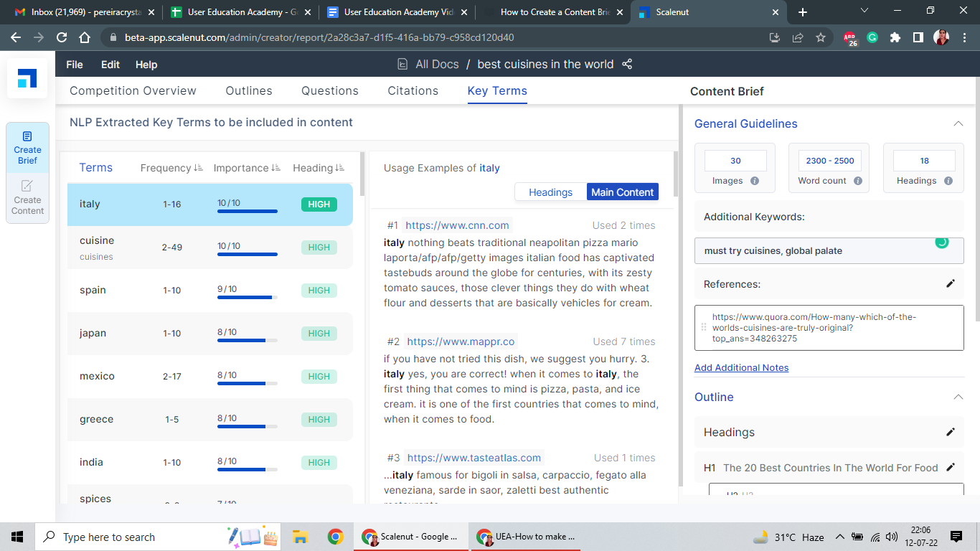Click the Terms column header
The image size is (980, 551).
(95, 168)
